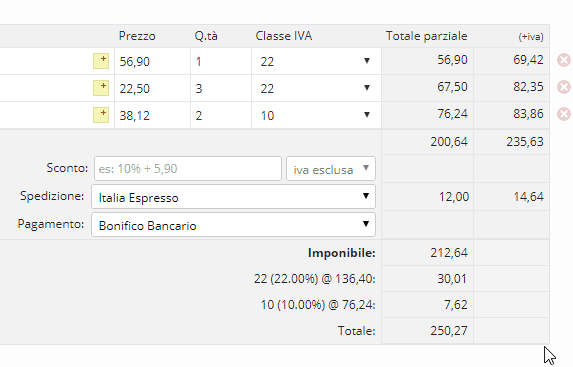Screen dimensions: 573x367
Task: Click the price field showing 38,12
Action: click(152, 115)
